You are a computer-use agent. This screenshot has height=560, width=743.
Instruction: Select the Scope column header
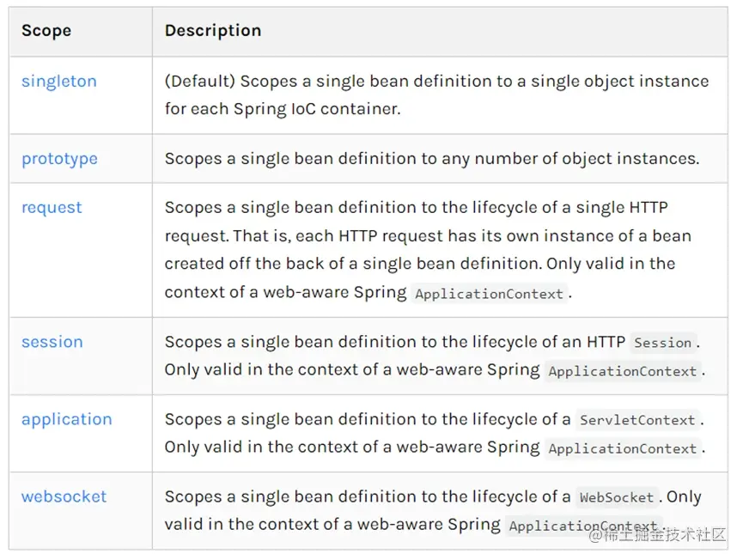(46, 31)
